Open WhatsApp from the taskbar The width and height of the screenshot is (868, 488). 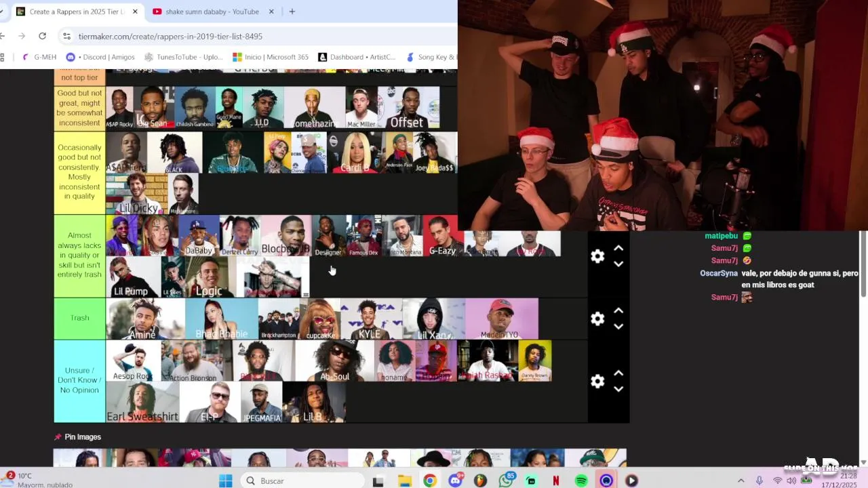[x=505, y=481]
